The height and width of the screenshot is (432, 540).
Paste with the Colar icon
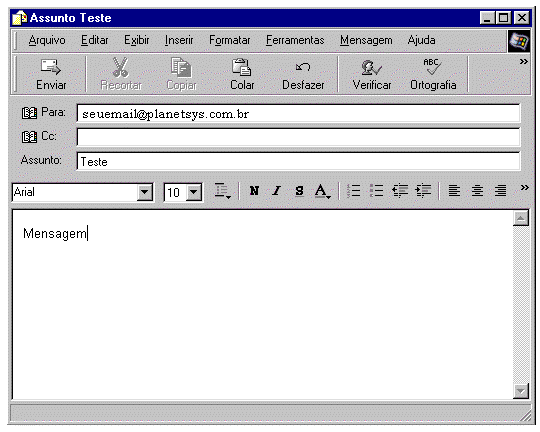pos(242,67)
